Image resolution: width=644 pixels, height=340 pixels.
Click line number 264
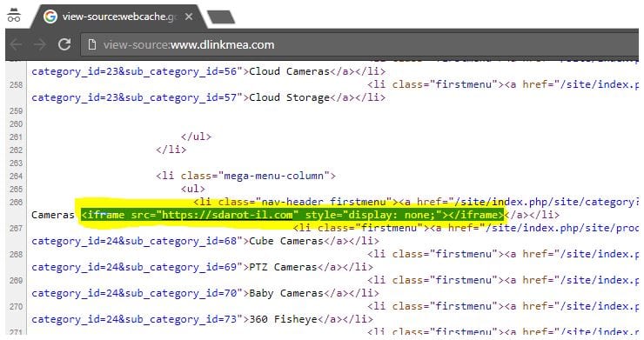click(16, 177)
